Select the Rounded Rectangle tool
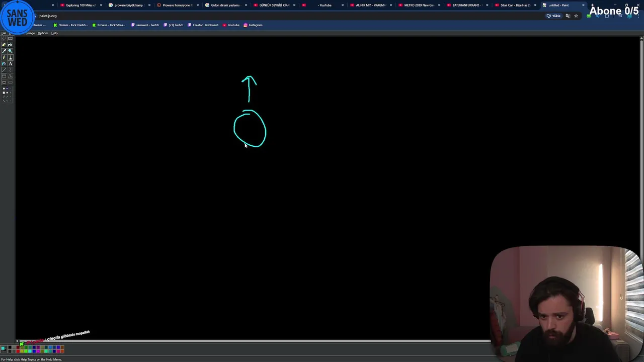 tap(10, 82)
